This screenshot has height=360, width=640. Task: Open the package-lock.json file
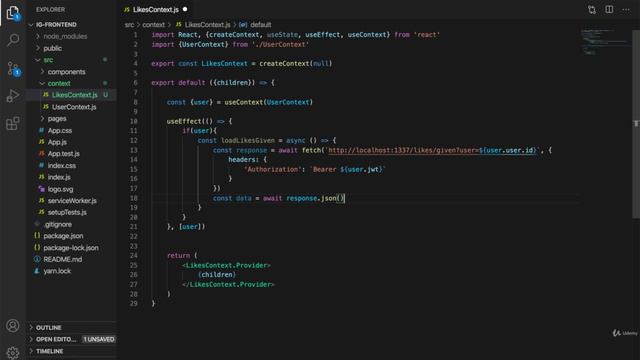(x=71, y=248)
